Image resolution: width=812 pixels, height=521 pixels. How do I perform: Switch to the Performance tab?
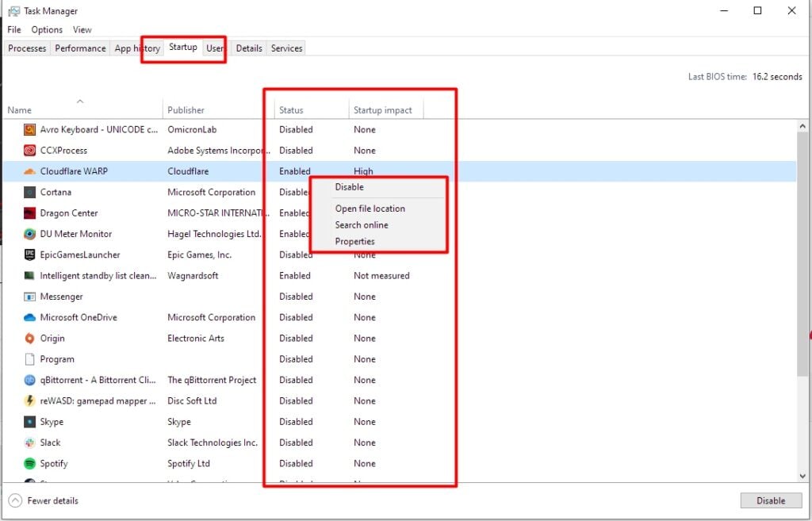click(x=80, y=48)
